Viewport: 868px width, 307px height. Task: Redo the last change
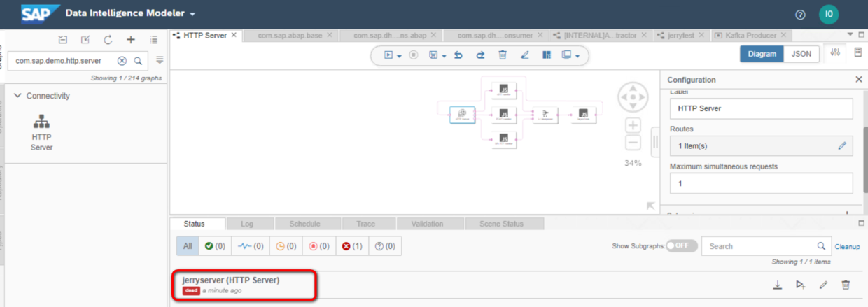(x=480, y=55)
